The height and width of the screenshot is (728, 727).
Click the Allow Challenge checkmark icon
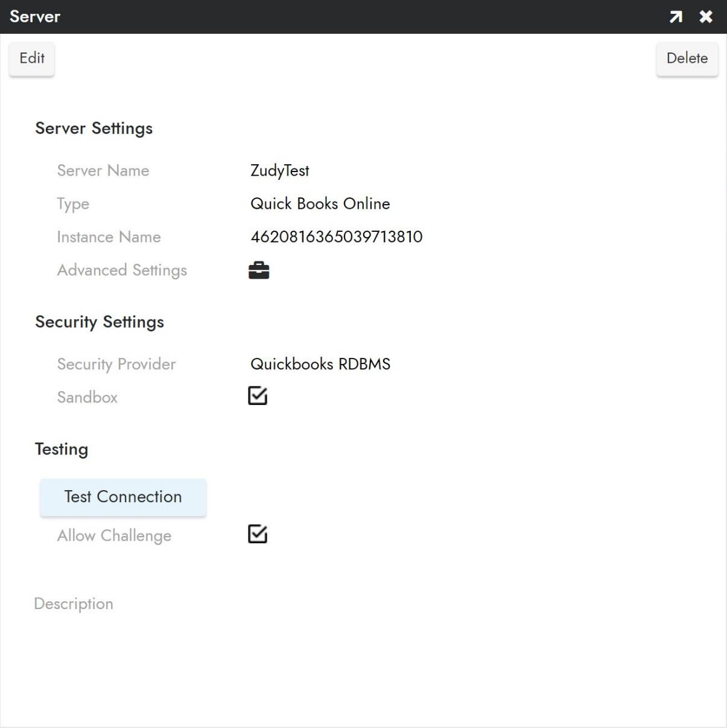click(x=257, y=535)
